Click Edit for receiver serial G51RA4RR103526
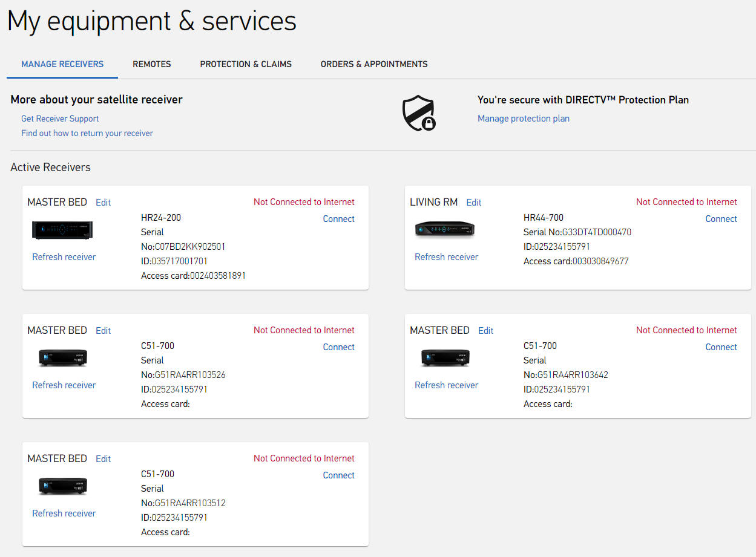 tap(104, 331)
